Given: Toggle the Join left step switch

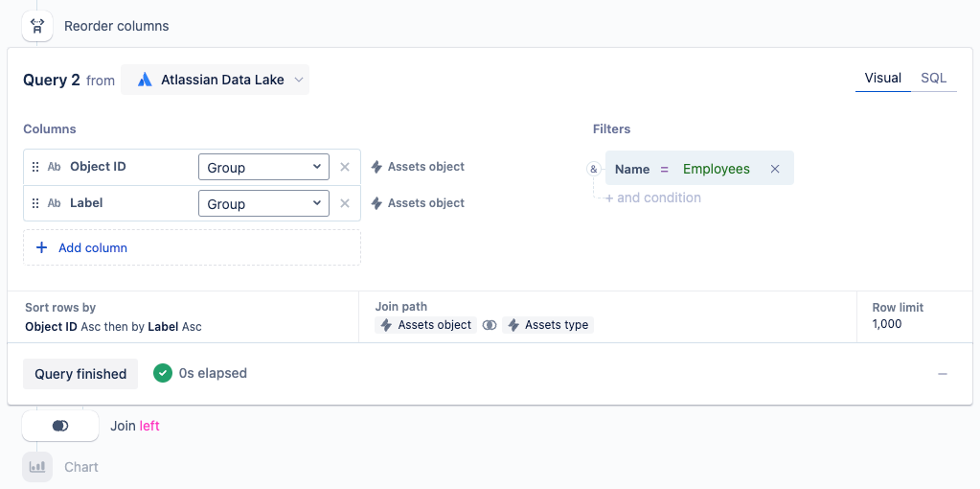Looking at the screenshot, I should (x=60, y=426).
